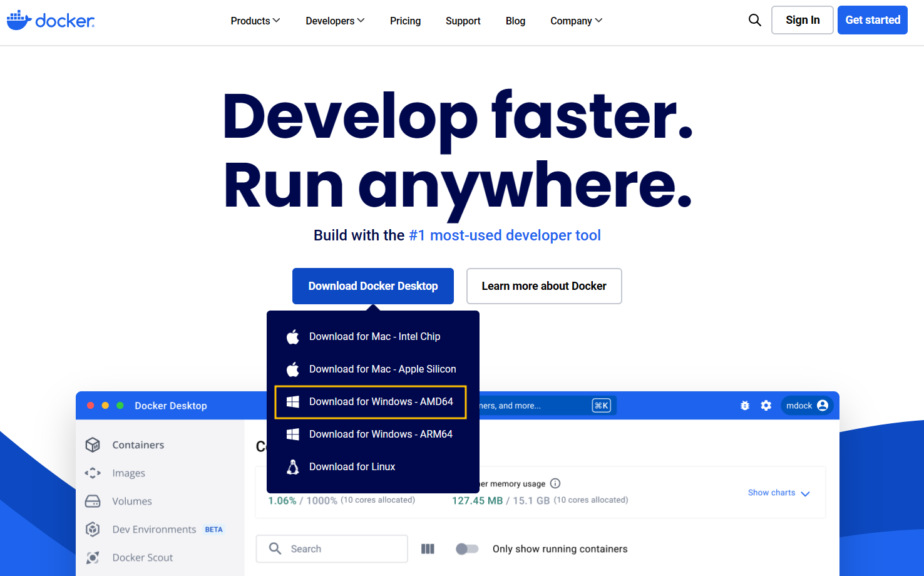Open the settings gear in Docker Desktop header
Image resolution: width=924 pixels, height=576 pixels.
tap(766, 406)
